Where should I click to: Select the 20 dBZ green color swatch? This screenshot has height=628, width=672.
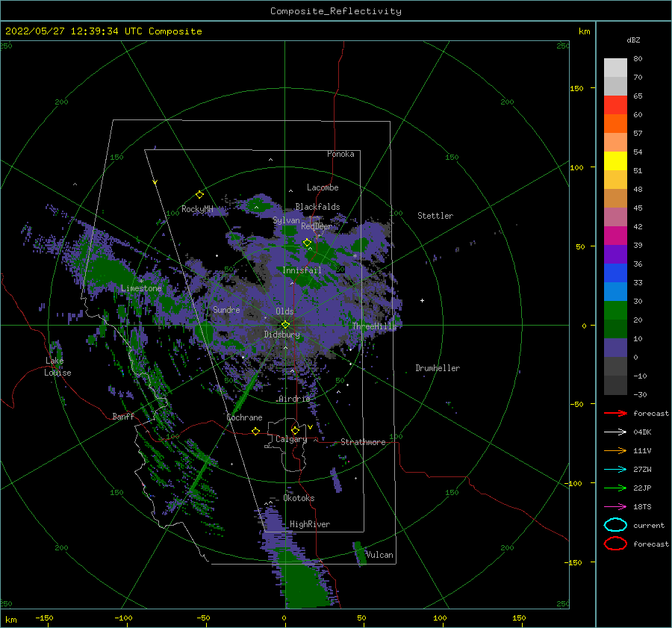[x=615, y=329]
